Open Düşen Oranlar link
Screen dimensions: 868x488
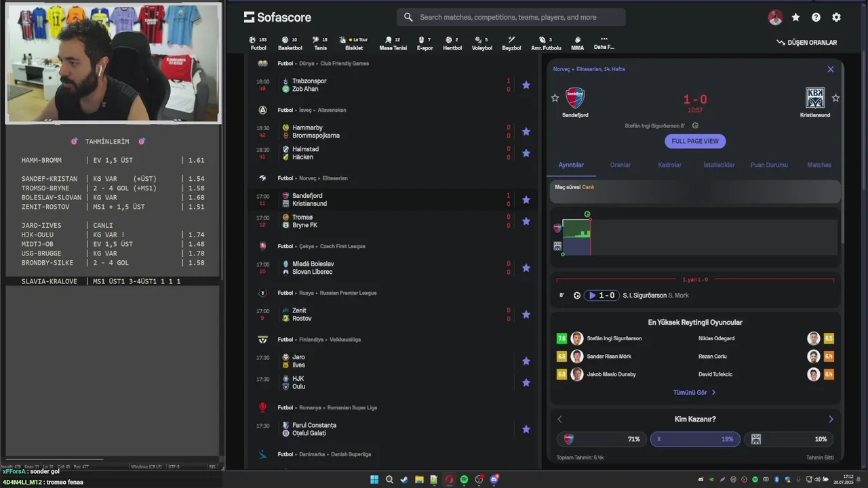[807, 43]
